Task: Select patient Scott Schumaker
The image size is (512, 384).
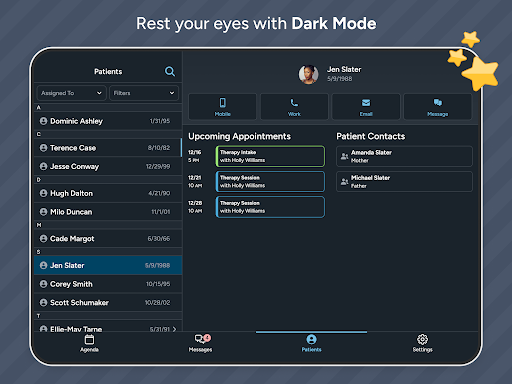Action: click(108, 303)
